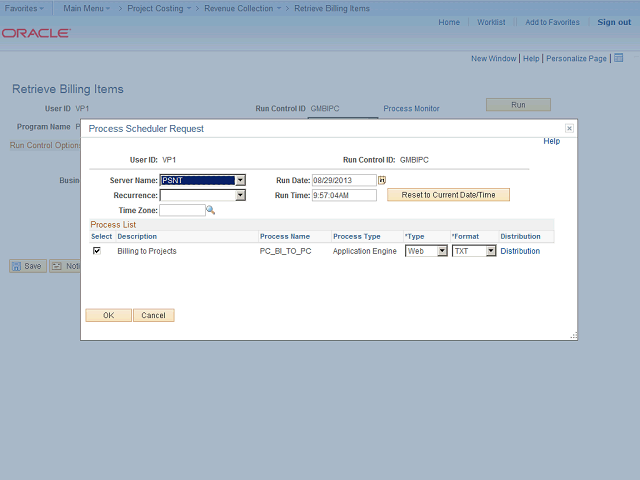This screenshot has height=480, width=640.
Task: Click Add to Favorites link
Action: click(x=552, y=22)
